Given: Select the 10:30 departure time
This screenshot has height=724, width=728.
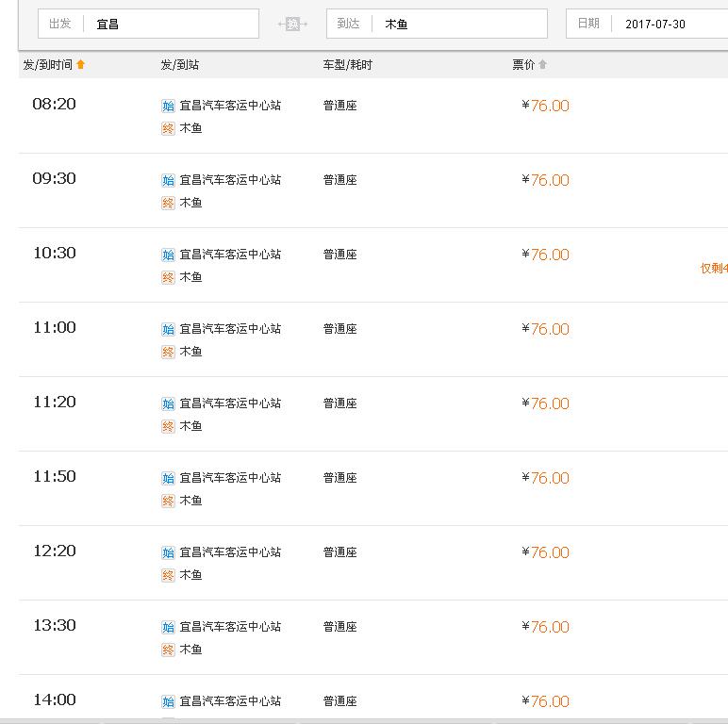Looking at the screenshot, I should click(55, 253).
